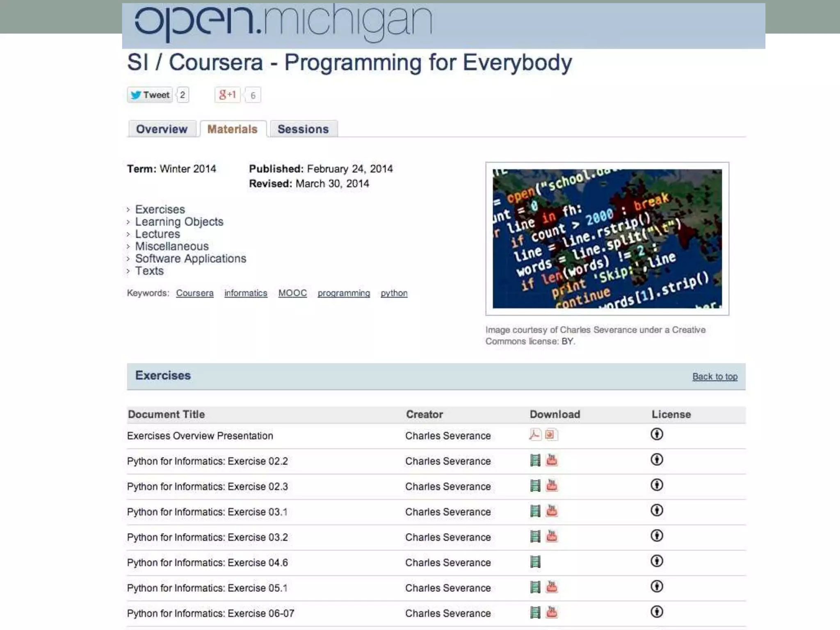Go to the Lectures section link
The width and height of the screenshot is (840, 630).
click(x=157, y=234)
